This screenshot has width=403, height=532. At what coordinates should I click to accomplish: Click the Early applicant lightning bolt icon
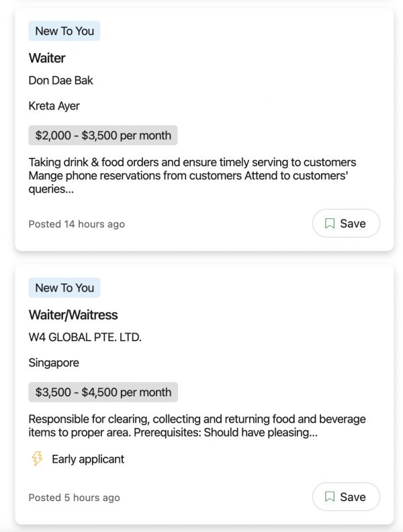(x=38, y=459)
